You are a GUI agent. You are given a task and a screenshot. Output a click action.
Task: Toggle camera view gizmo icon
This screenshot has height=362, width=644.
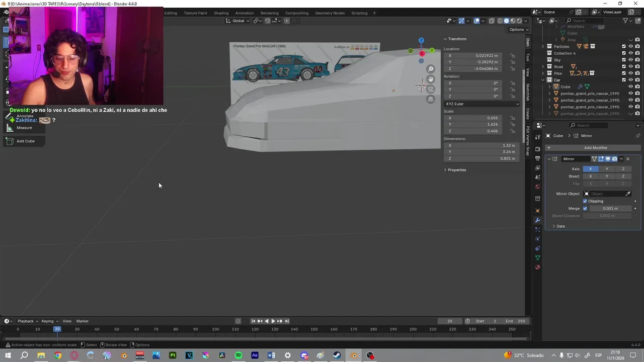click(431, 89)
